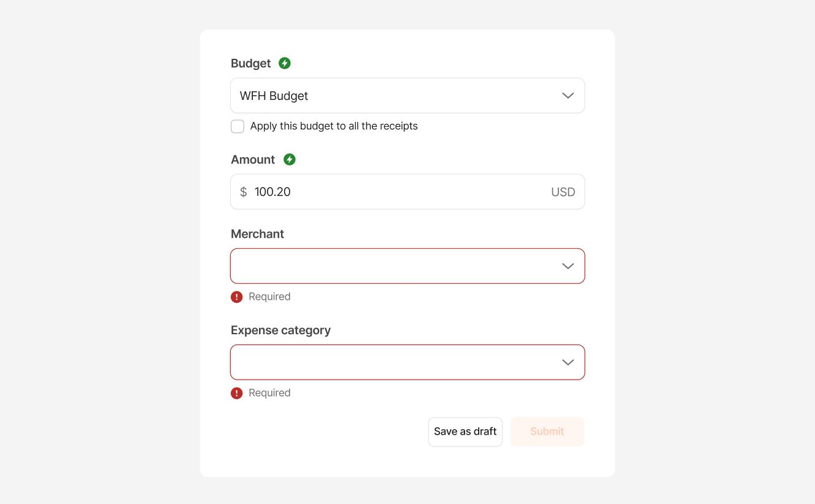Click the USD currency label in the Amount field

[x=563, y=192]
